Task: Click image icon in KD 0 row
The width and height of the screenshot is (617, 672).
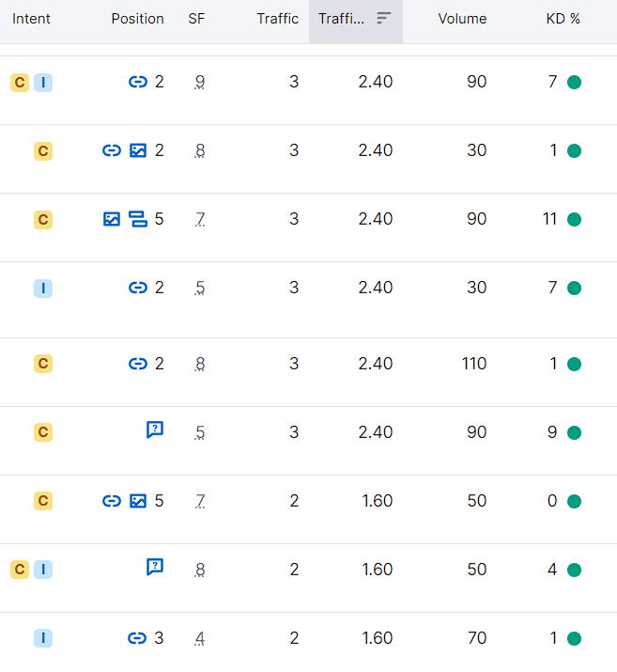Action: pyautogui.click(x=138, y=501)
